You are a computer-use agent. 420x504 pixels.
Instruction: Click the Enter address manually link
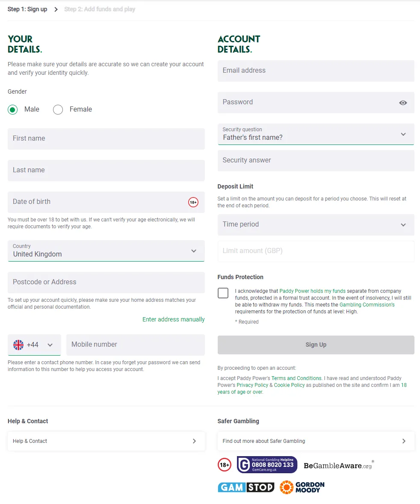point(174,319)
